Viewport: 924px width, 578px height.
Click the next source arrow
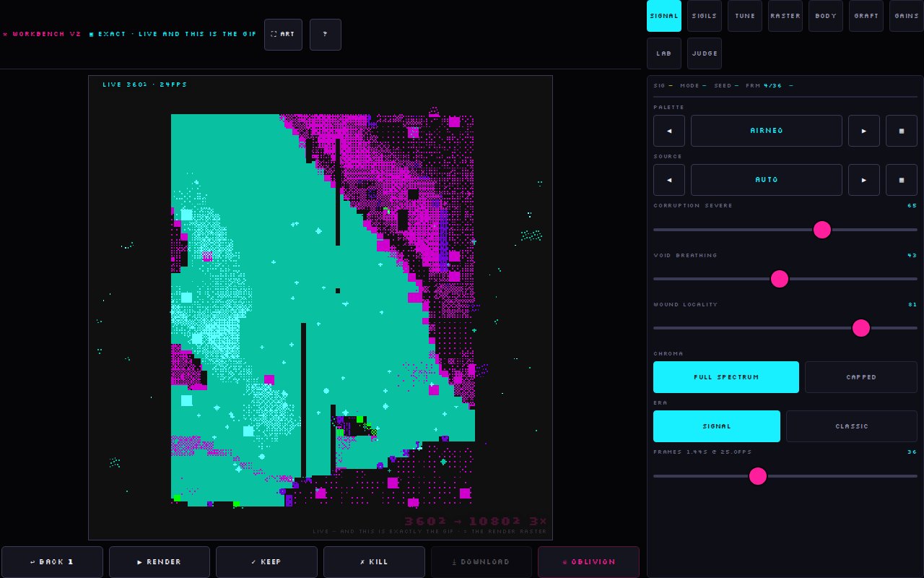click(x=864, y=180)
